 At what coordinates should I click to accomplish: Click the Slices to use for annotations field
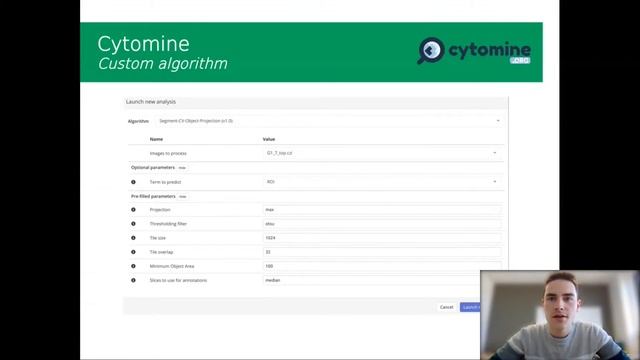pos(372,280)
